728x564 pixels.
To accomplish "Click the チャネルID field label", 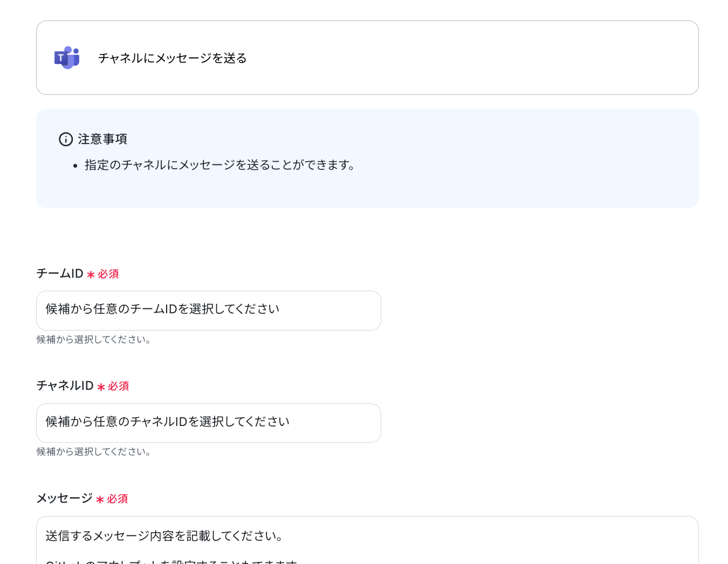I will coord(65,386).
